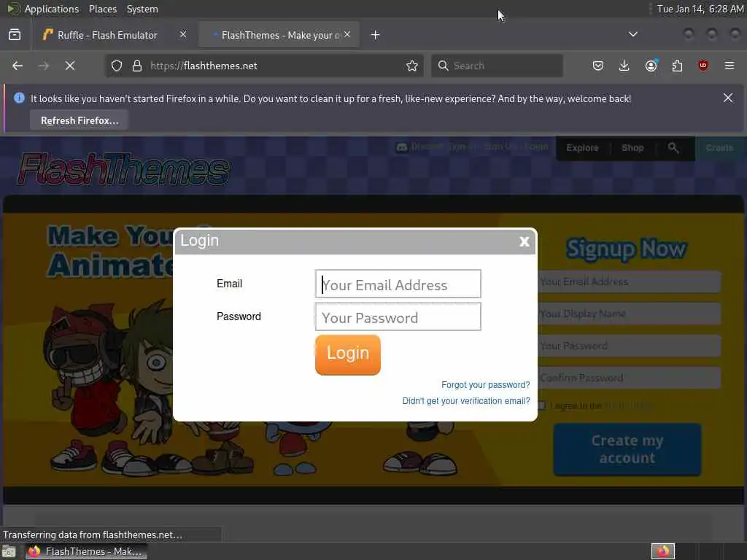747x560 pixels.
Task: Open the System menu
Action: (142, 9)
